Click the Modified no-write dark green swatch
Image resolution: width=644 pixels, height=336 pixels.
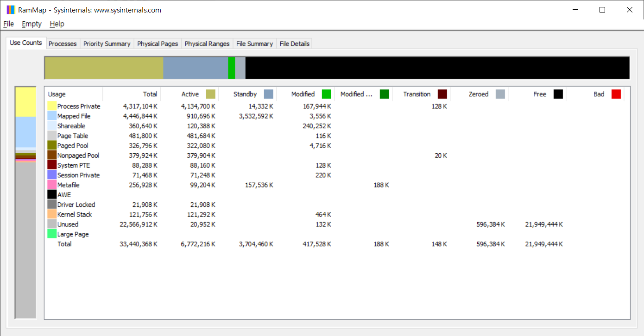click(x=385, y=94)
